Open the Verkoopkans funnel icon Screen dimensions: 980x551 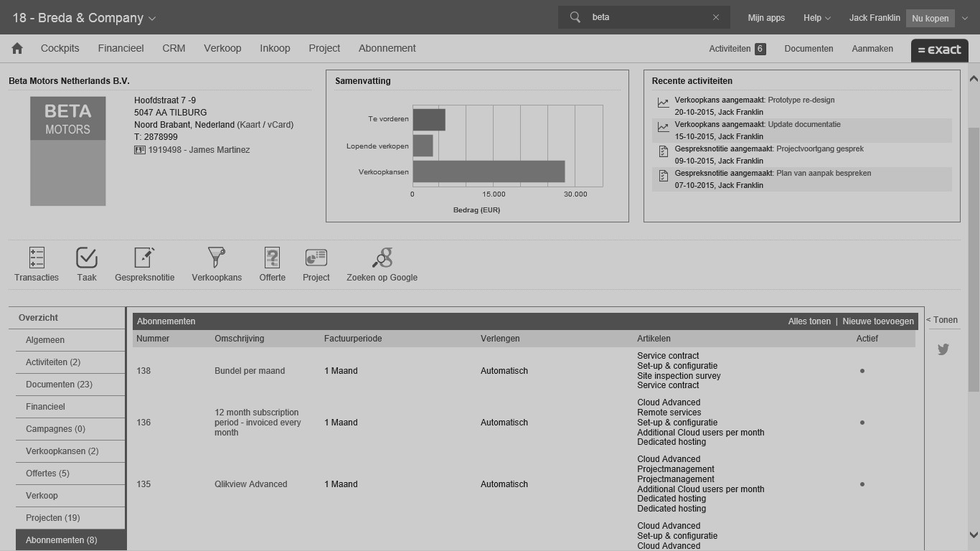point(217,258)
